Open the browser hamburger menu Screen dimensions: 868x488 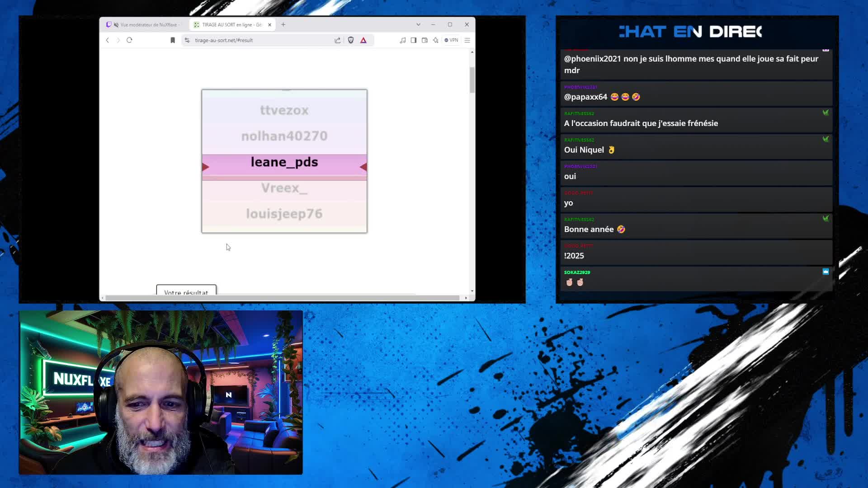tap(467, 40)
